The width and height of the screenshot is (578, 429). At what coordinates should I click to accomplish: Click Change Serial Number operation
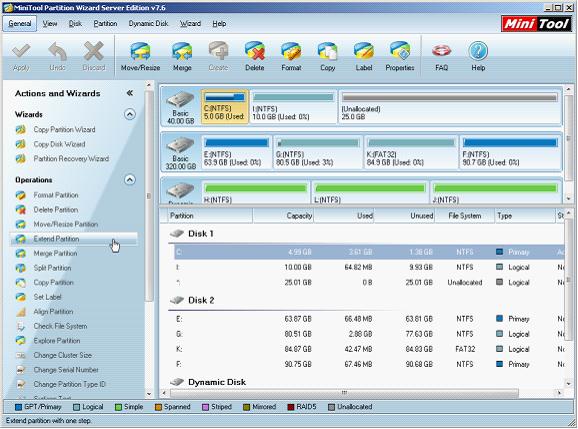click(66, 370)
